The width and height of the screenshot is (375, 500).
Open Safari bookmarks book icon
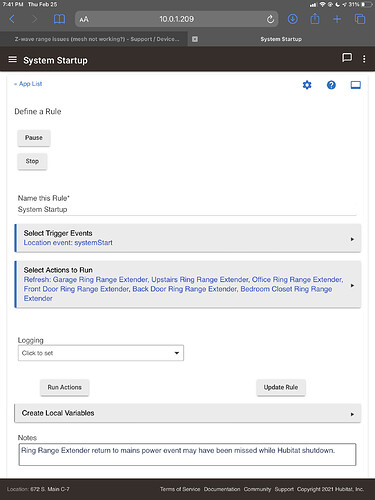tap(59, 19)
